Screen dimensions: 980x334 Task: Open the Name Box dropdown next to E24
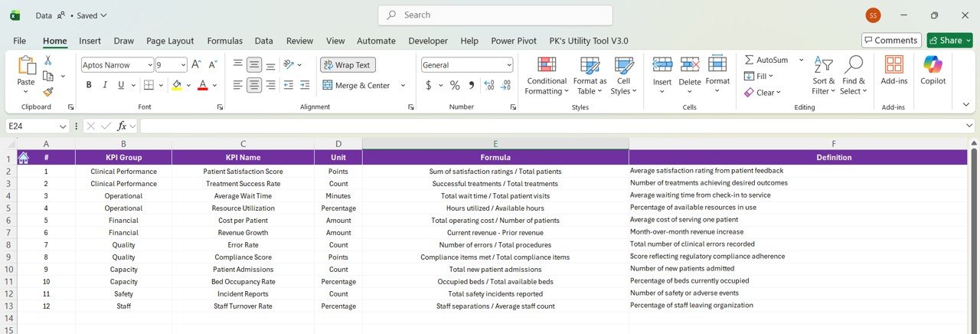(63, 126)
